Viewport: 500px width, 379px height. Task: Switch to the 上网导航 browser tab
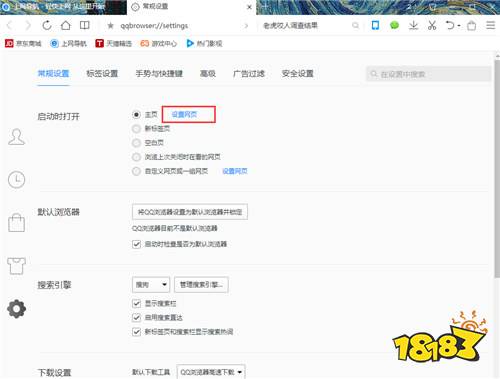tap(63, 7)
